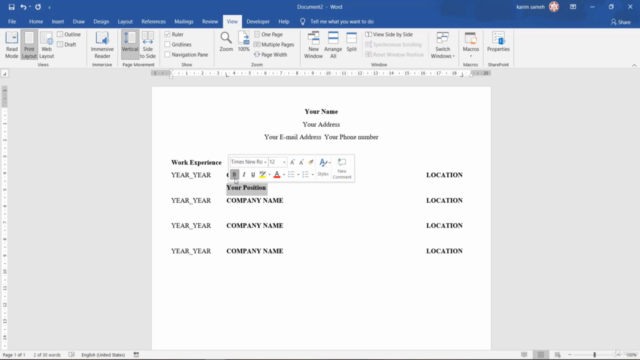Viewport: 640px width, 360px height.
Task: Open SharePoint Properties
Action: (x=498, y=42)
